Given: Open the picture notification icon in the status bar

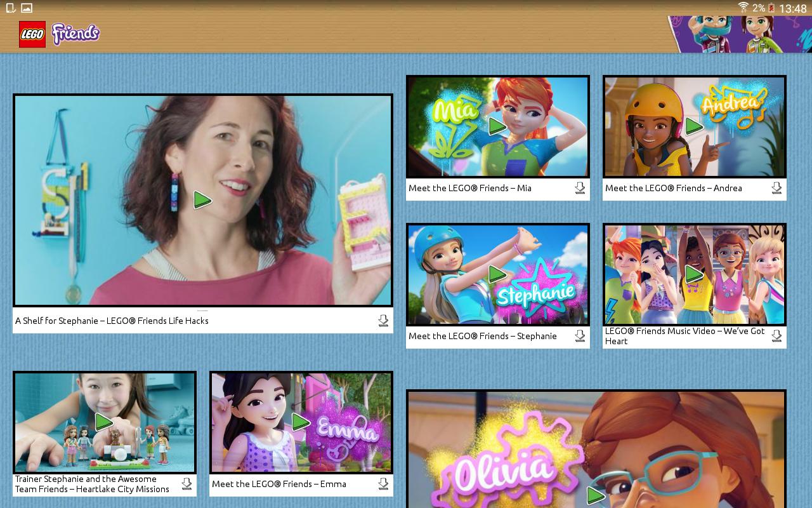Looking at the screenshot, I should (x=27, y=8).
